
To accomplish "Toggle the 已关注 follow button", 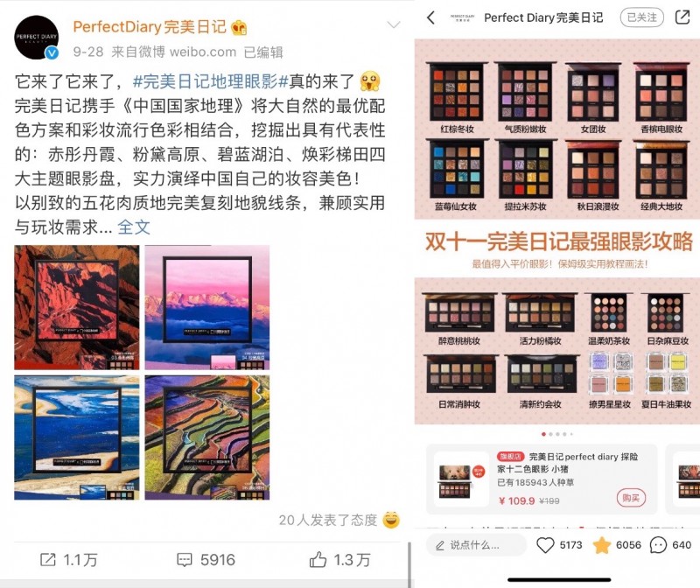I will tap(642, 17).
